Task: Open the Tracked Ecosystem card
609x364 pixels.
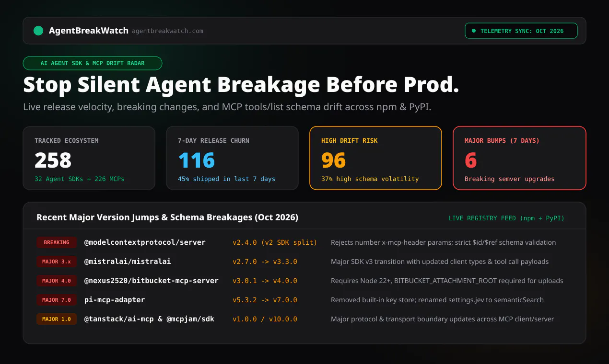Action: click(89, 158)
